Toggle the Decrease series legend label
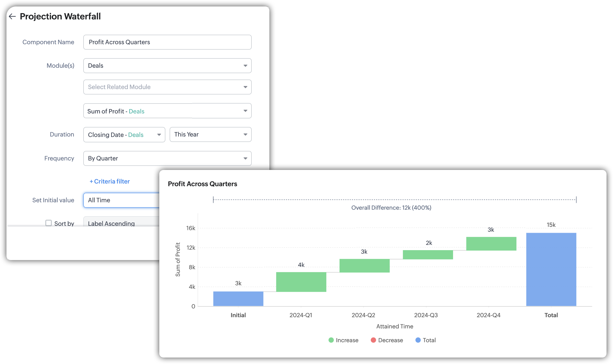This screenshot has height=364, width=613. pos(390,340)
